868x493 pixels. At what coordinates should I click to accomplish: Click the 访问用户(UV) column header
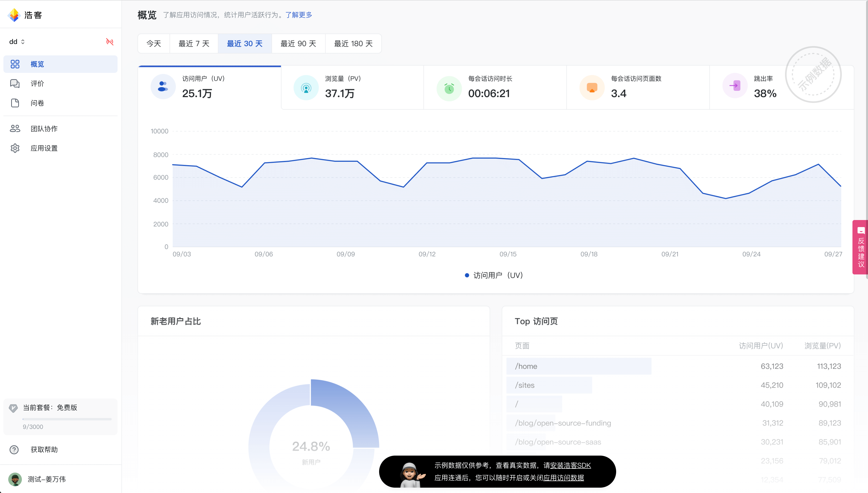761,346
